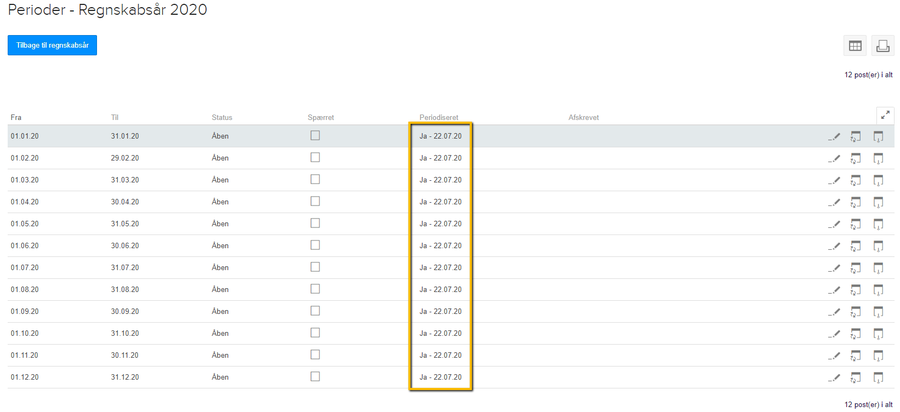This screenshot has width=900, height=412.
Task: Edit the 01.07.20 period with pencil icon
Action: (834, 268)
